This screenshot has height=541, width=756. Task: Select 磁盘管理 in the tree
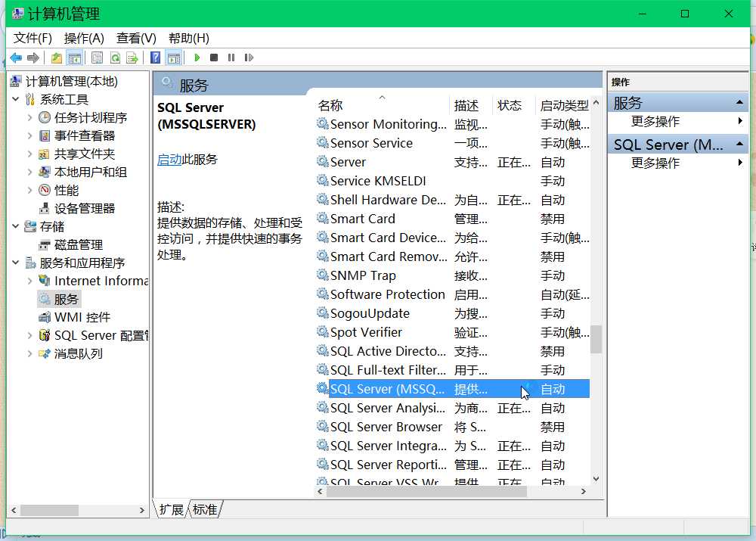pos(78,245)
